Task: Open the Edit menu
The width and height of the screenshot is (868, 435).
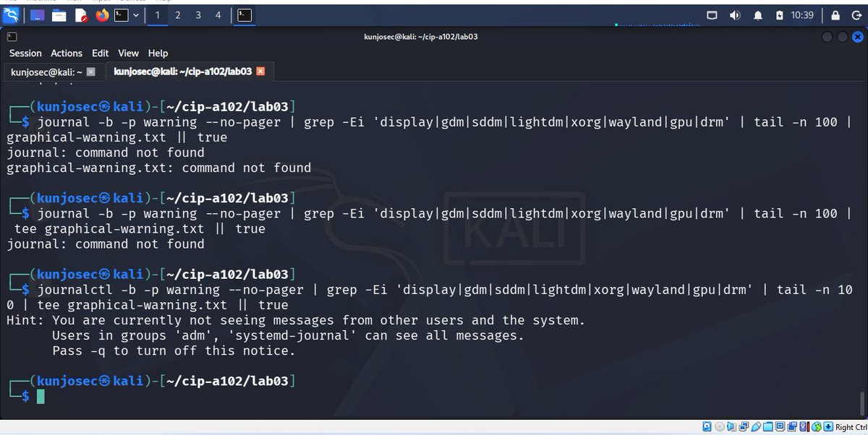Action: (101, 53)
